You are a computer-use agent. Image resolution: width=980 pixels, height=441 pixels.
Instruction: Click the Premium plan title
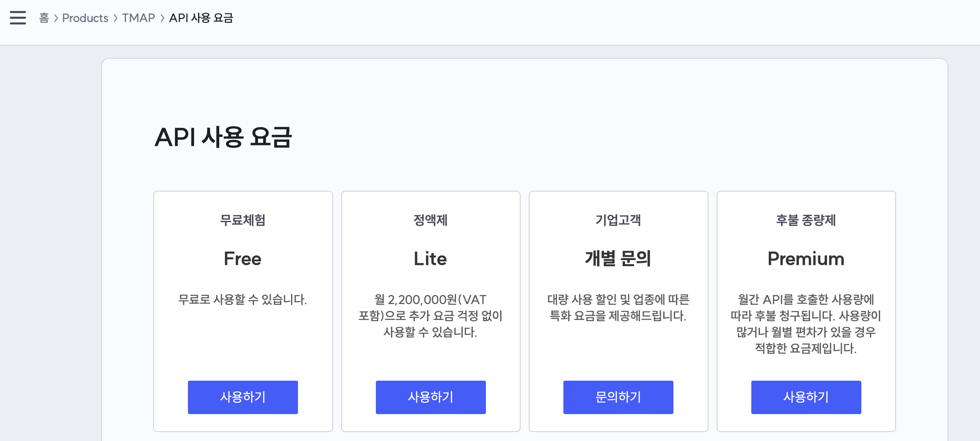pos(806,259)
